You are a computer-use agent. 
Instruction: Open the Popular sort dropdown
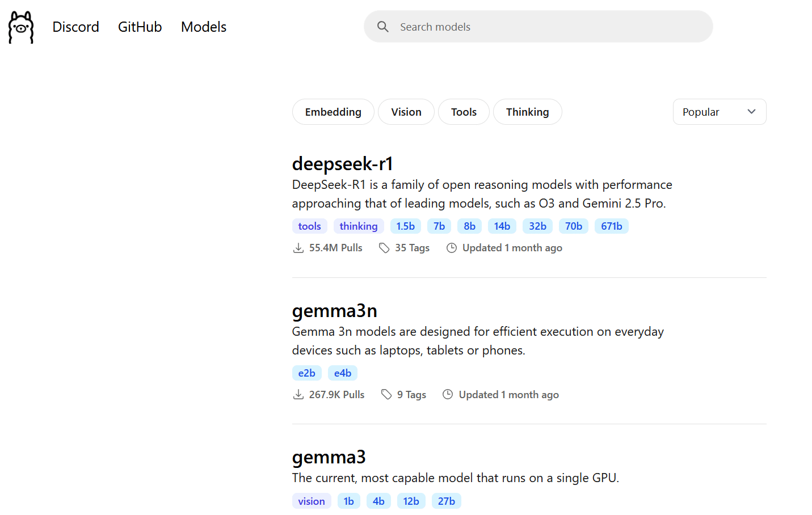pos(719,112)
